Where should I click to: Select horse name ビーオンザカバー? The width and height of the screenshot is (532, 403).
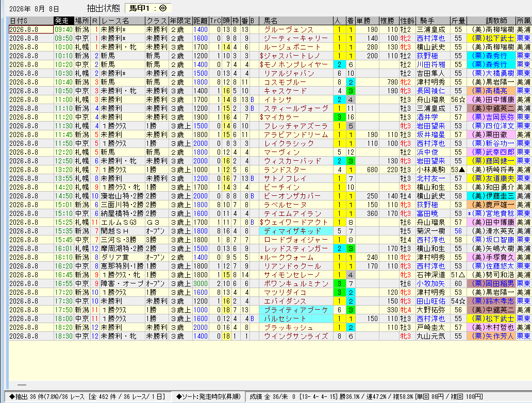292,196
